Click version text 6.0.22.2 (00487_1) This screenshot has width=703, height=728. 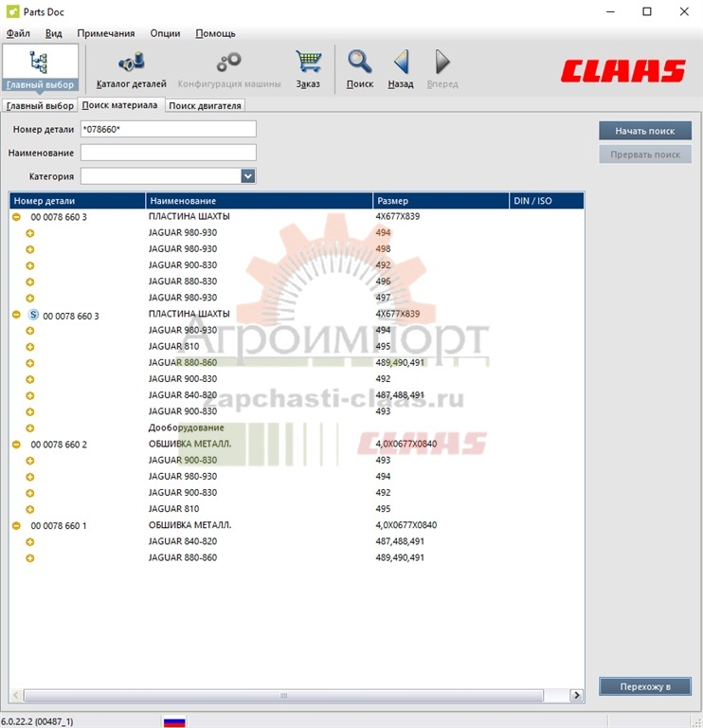tap(37, 722)
